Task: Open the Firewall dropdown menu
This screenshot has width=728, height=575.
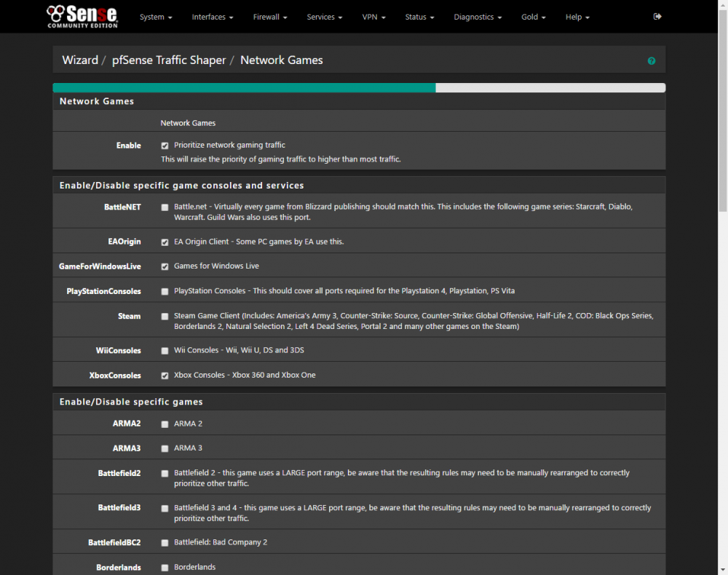Action: (x=270, y=17)
